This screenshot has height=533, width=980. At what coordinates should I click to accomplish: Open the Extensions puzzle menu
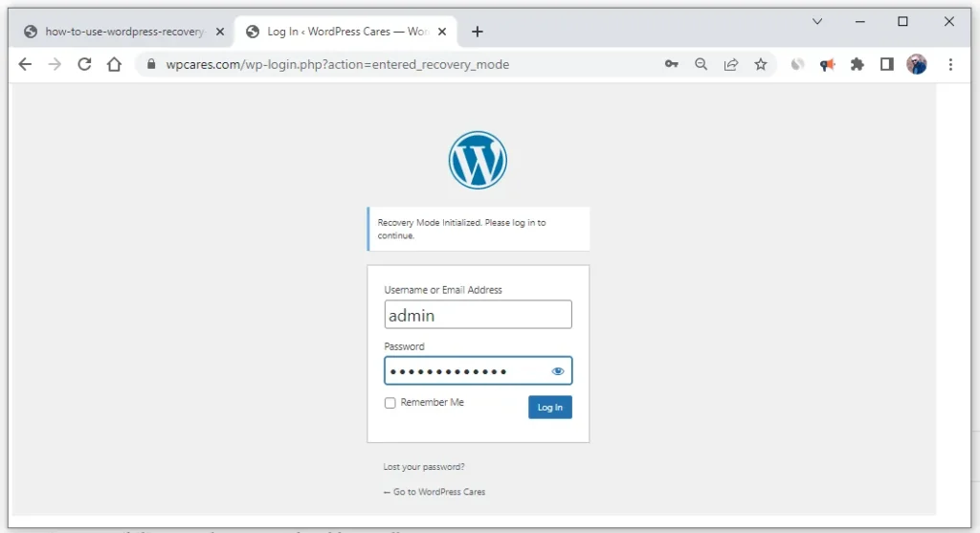857,64
